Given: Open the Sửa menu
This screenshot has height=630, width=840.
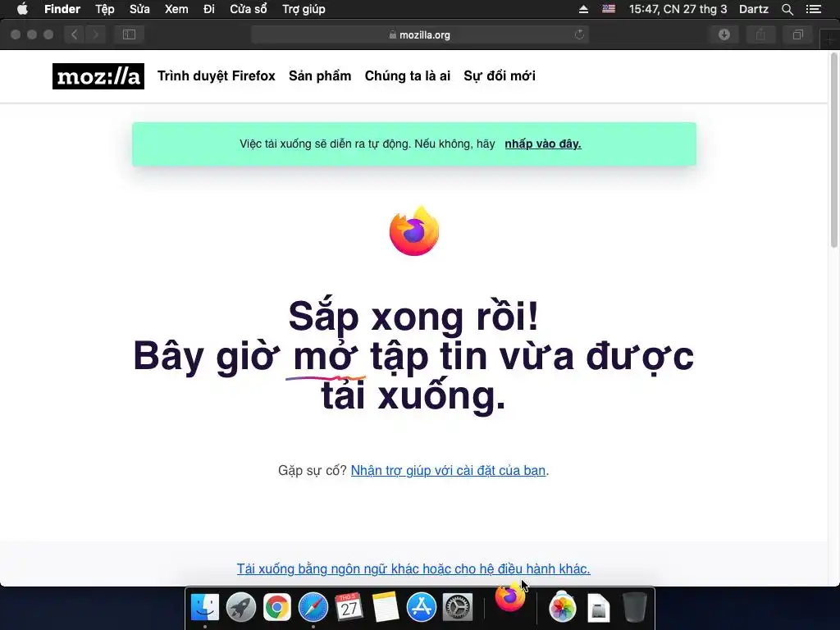Looking at the screenshot, I should point(139,9).
